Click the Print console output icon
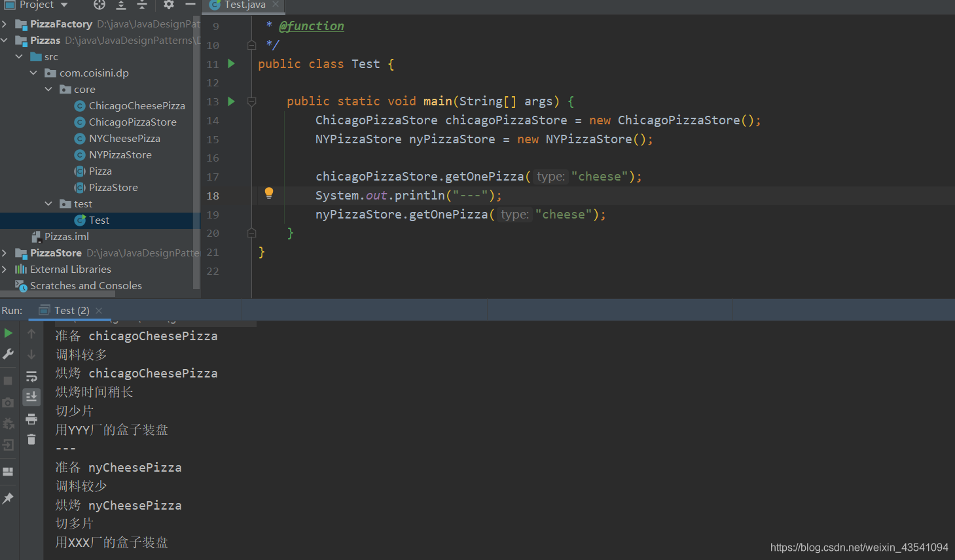 coord(31,419)
